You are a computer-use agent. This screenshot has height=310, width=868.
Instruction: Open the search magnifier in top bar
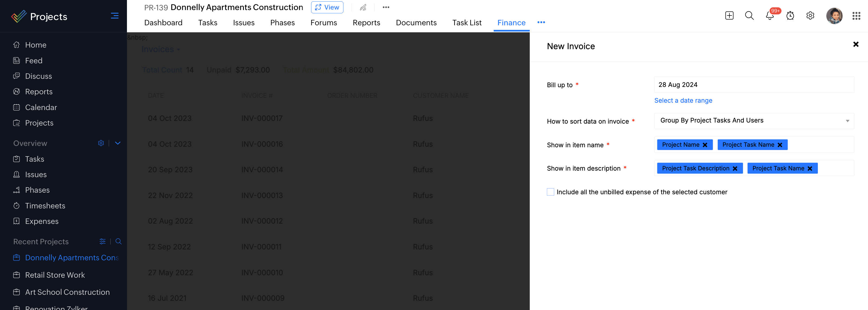click(749, 15)
